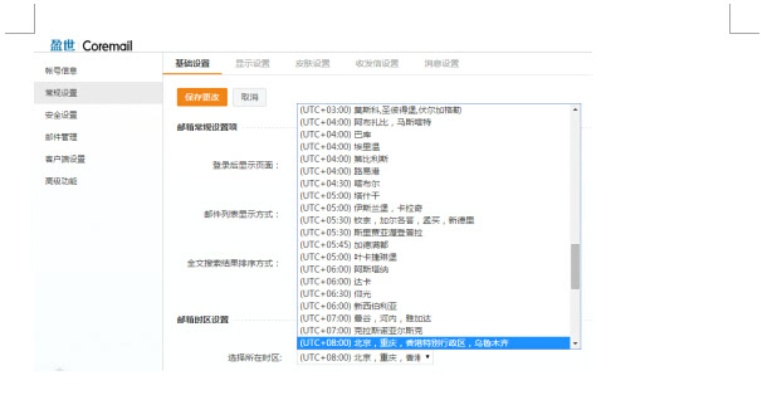
Task: Switch to the 显示设置 tab
Action: click(x=252, y=64)
